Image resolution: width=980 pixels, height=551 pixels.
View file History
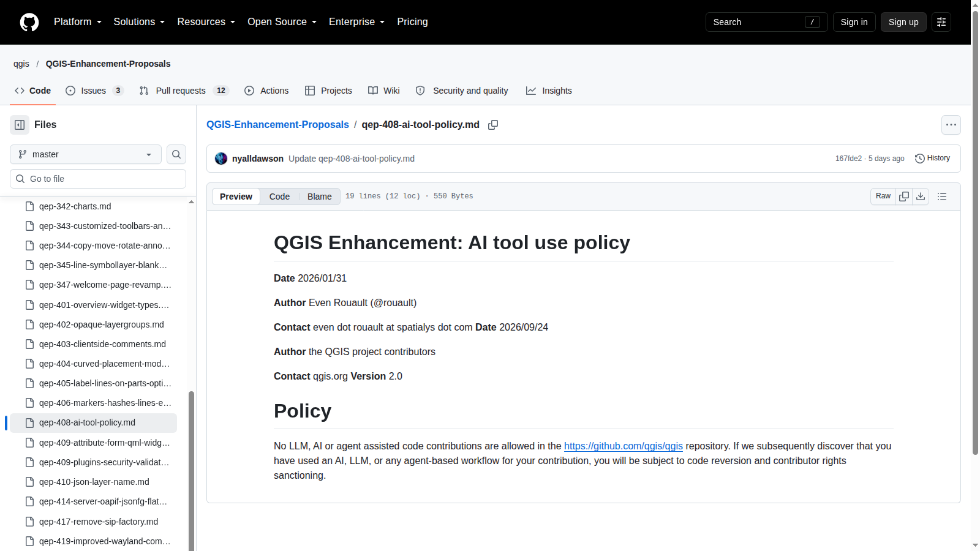click(932, 159)
